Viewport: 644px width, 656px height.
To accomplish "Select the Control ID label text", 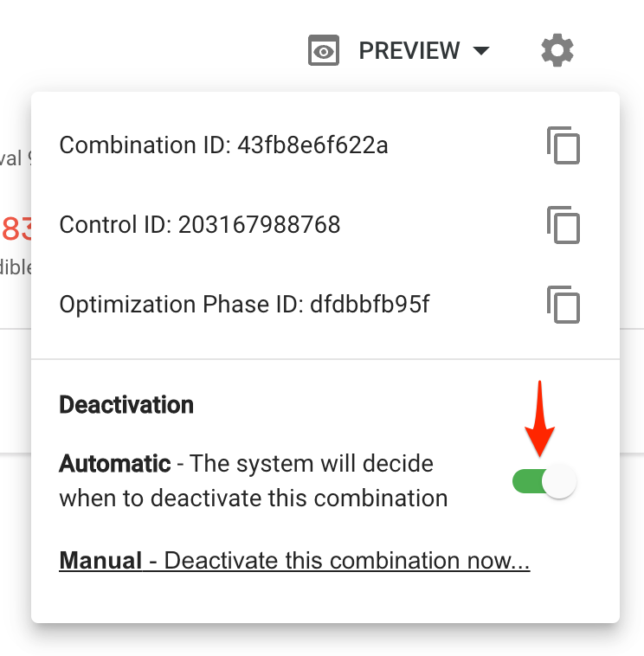I will coord(115,225).
